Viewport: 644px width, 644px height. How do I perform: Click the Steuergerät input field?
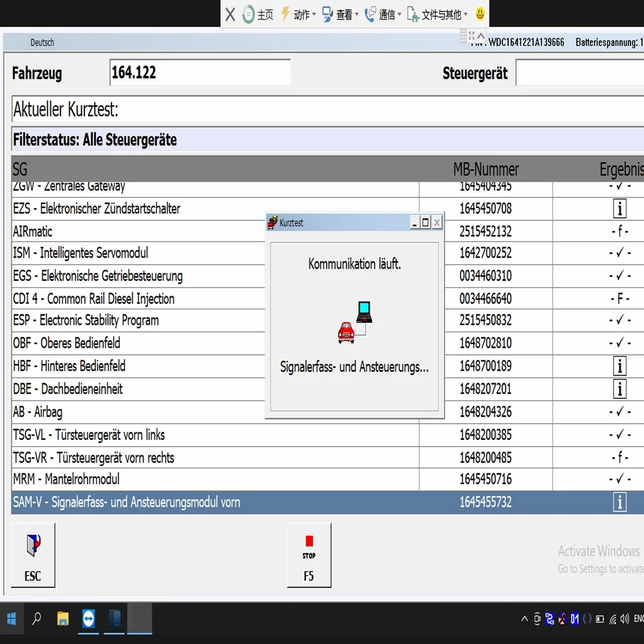tap(580, 73)
